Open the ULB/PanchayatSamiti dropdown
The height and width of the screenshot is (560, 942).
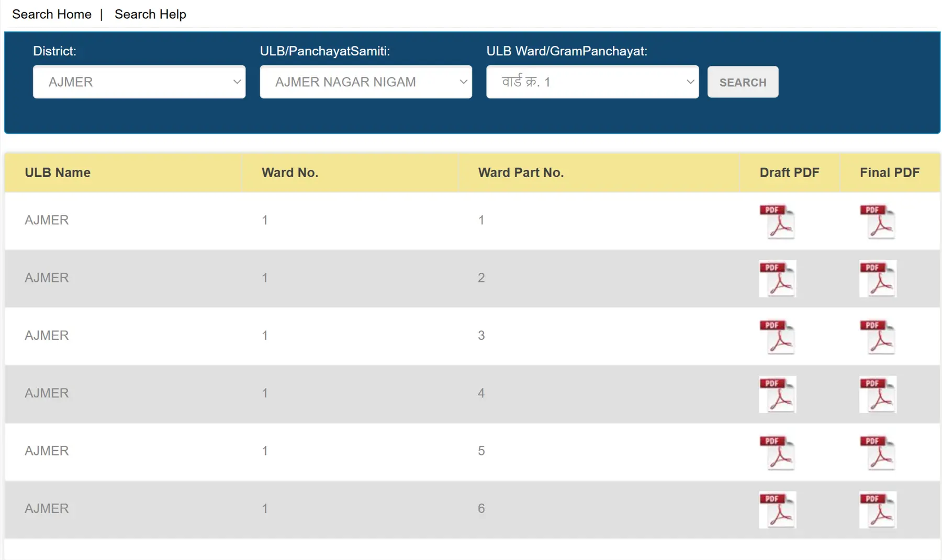(366, 82)
